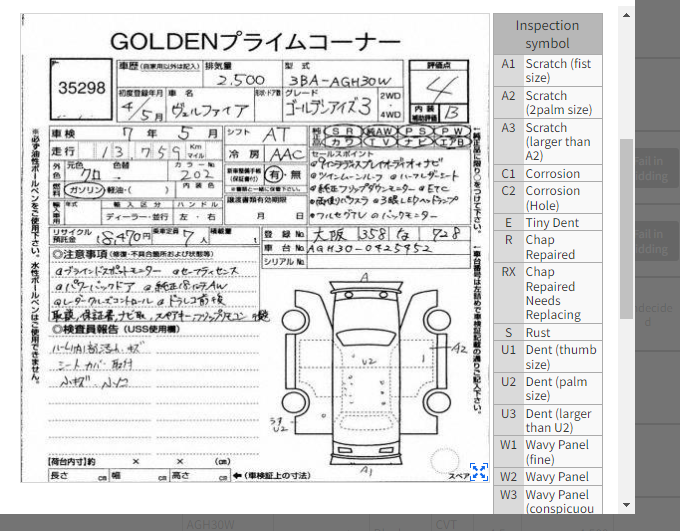Select the U1 Dent (thumb size) row

[x=547, y=357]
